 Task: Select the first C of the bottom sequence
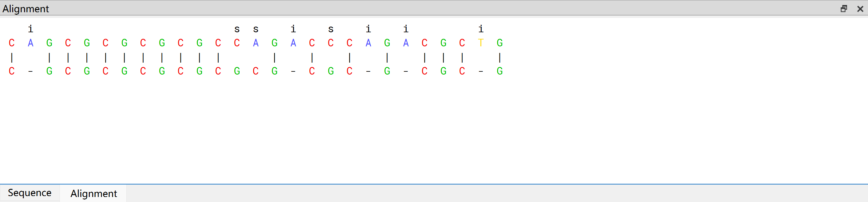12,71
